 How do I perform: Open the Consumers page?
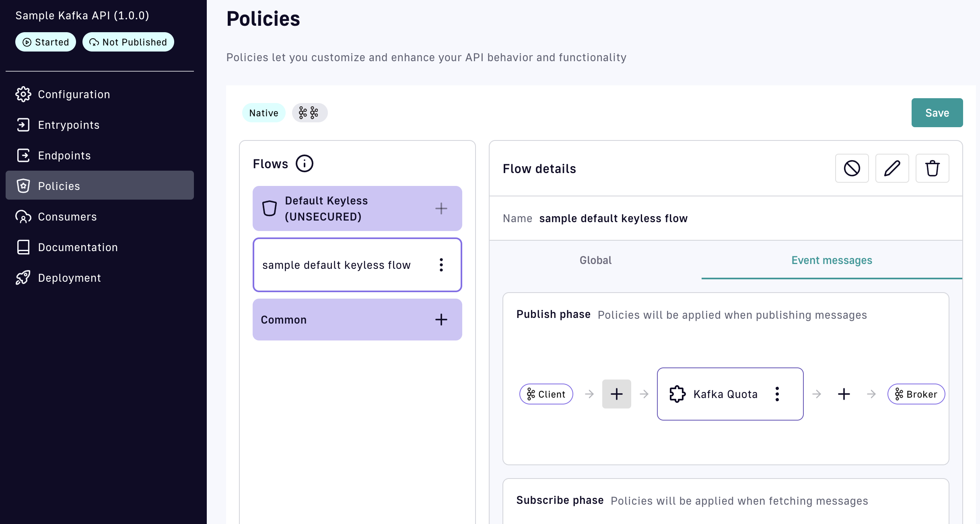tap(67, 217)
